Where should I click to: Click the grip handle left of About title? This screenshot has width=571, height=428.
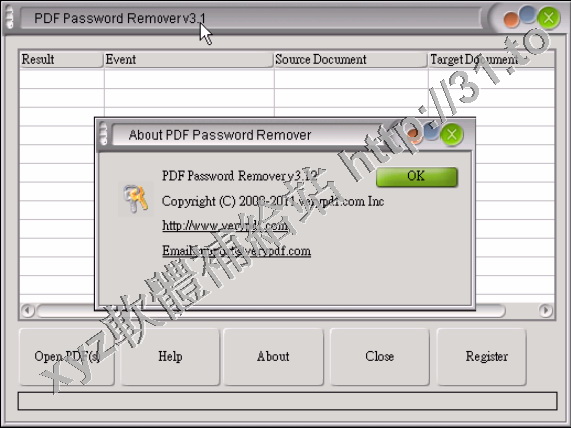click(103, 133)
